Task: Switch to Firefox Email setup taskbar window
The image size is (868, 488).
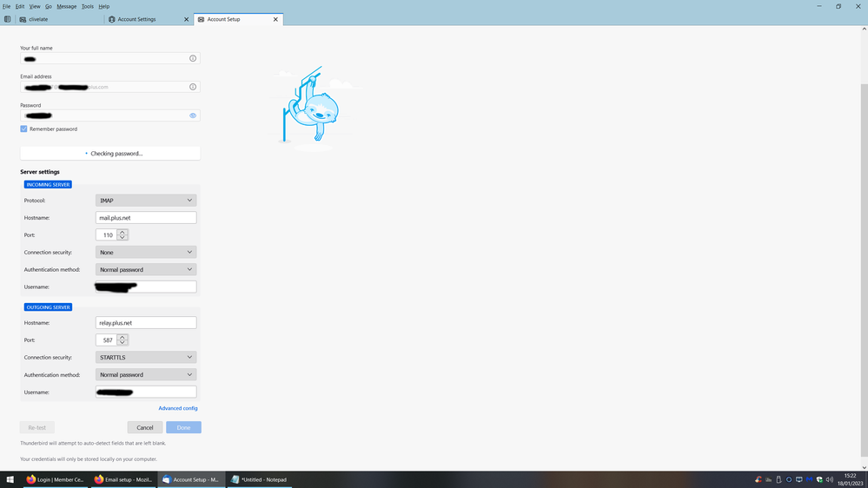Action: [123, 479]
